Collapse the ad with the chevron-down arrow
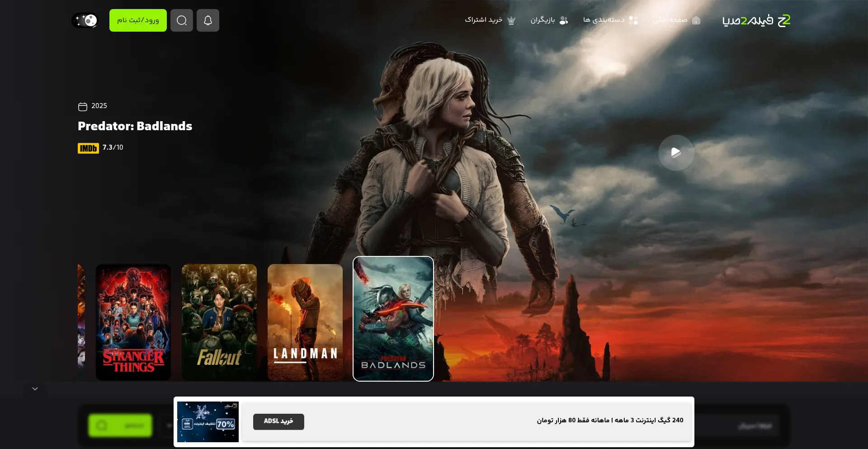 coord(35,389)
